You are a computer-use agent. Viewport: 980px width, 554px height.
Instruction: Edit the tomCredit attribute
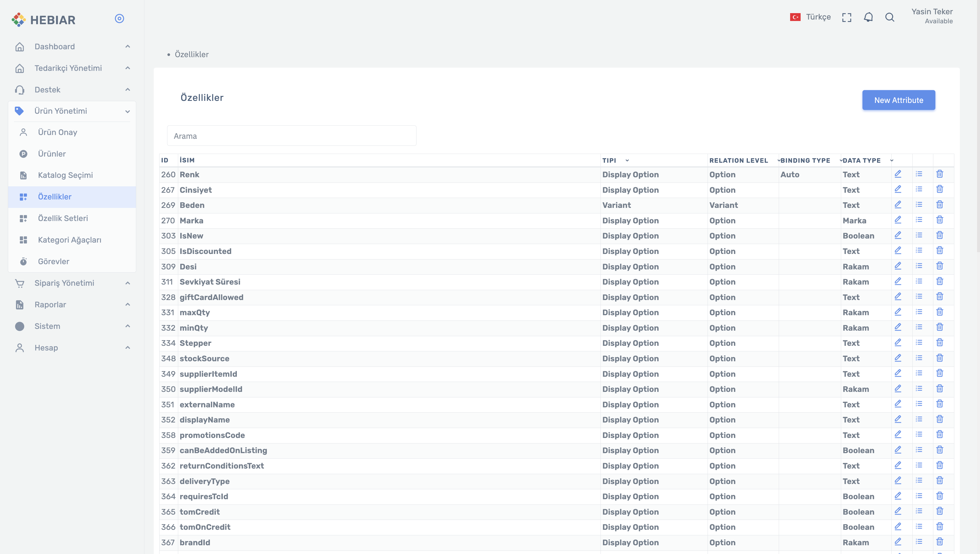(x=898, y=511)
